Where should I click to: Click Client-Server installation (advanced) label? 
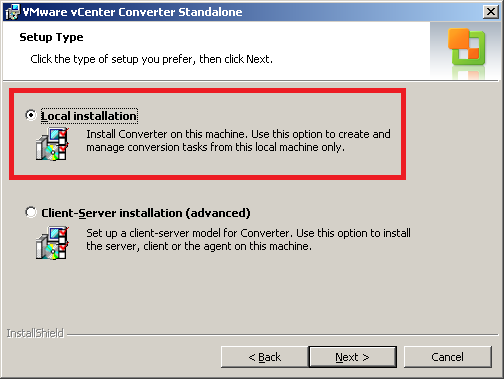[x=146, y=213]
